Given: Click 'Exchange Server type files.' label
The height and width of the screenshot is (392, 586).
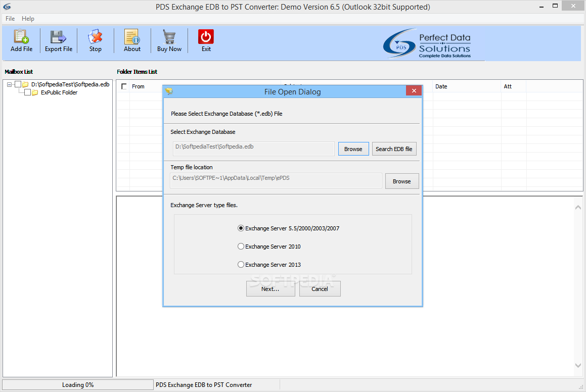Looking at the screenshot, I should coord(204,205).
